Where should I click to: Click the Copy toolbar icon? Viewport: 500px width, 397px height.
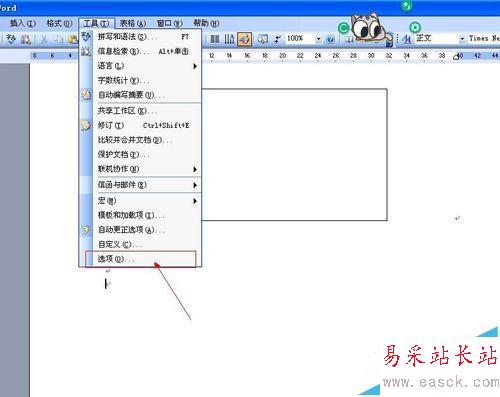tap(59, 39)
